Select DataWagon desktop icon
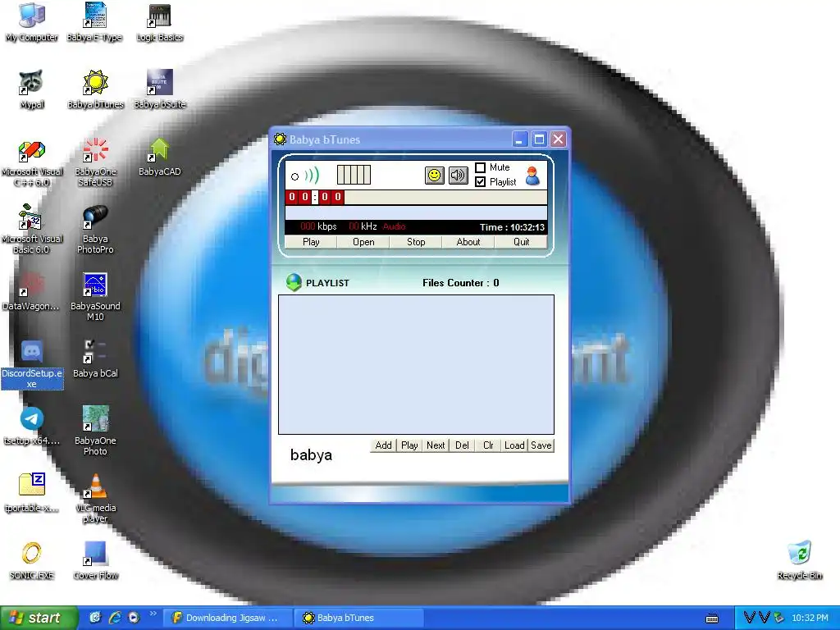The image size is (840, 630). (32, 292)
